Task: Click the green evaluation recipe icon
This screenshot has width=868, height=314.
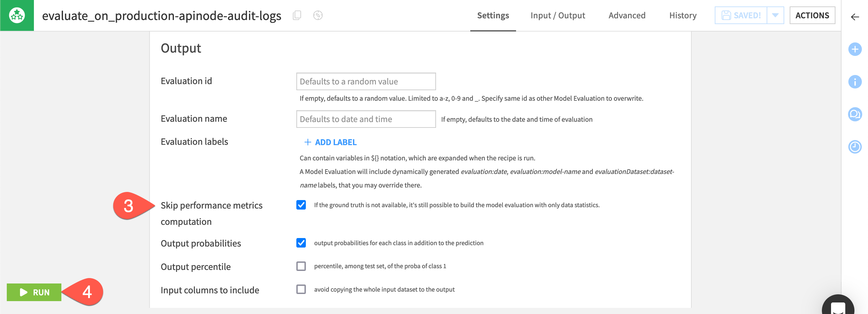Action: [17, 15]
